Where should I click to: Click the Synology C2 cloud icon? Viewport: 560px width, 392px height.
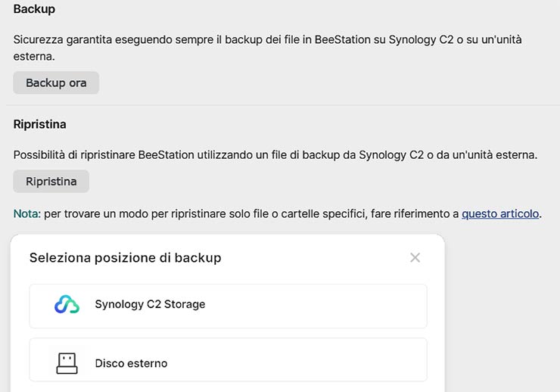click(67, 304)
